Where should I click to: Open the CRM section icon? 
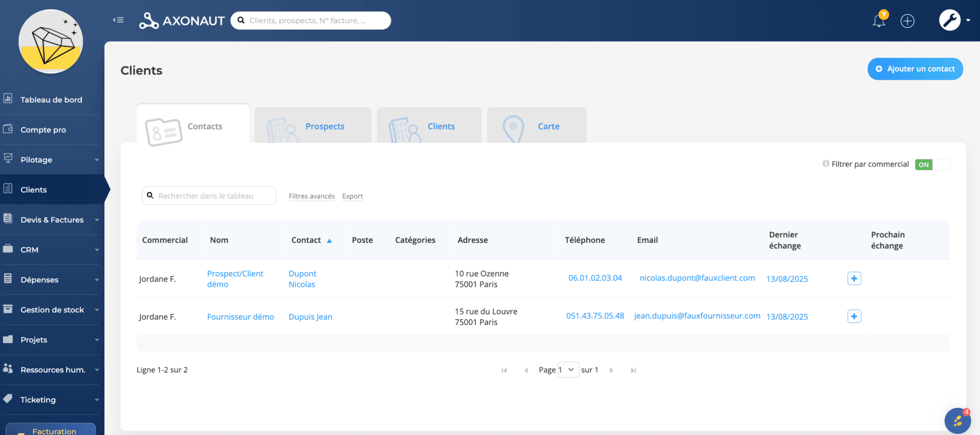pyautogui.click(x=8, y=250)
